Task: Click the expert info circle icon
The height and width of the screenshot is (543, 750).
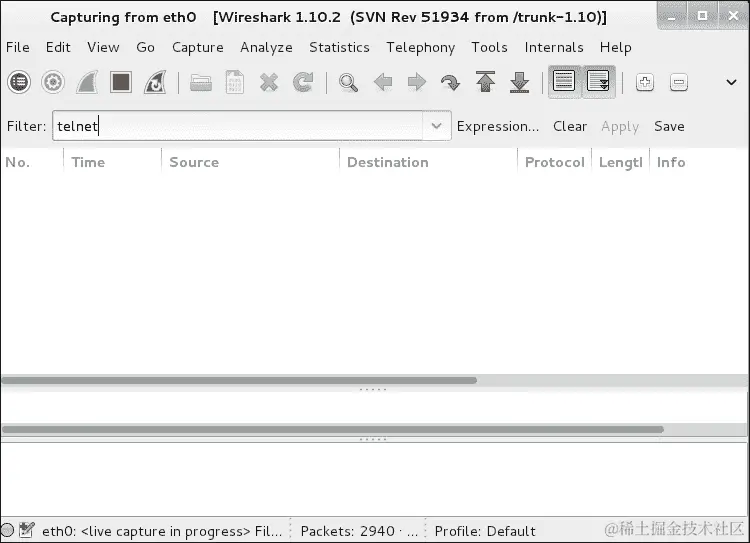Action: coord(8,530)
